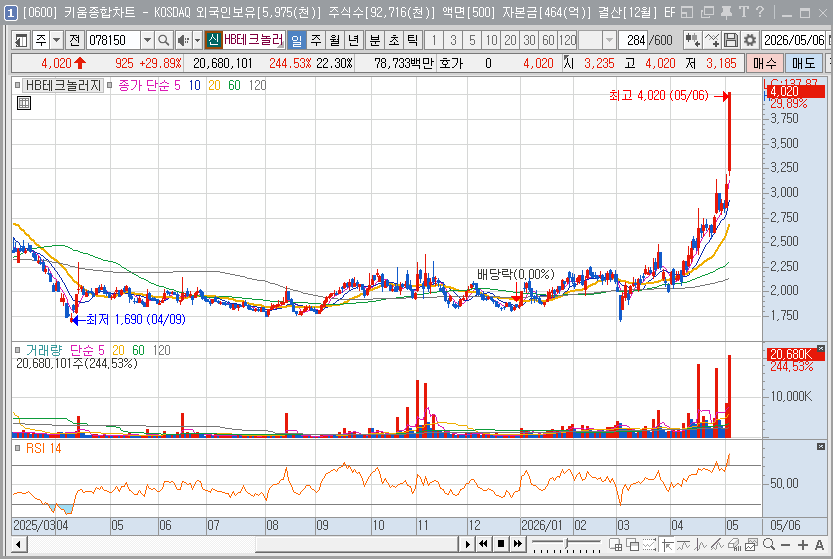Click the chart magnifier zoom icon at bottom

pyautogui.click(x=769, y=544)
